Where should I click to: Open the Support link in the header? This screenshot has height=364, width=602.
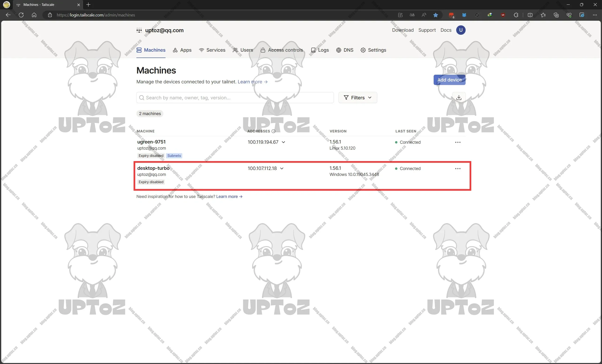(427, 30)
